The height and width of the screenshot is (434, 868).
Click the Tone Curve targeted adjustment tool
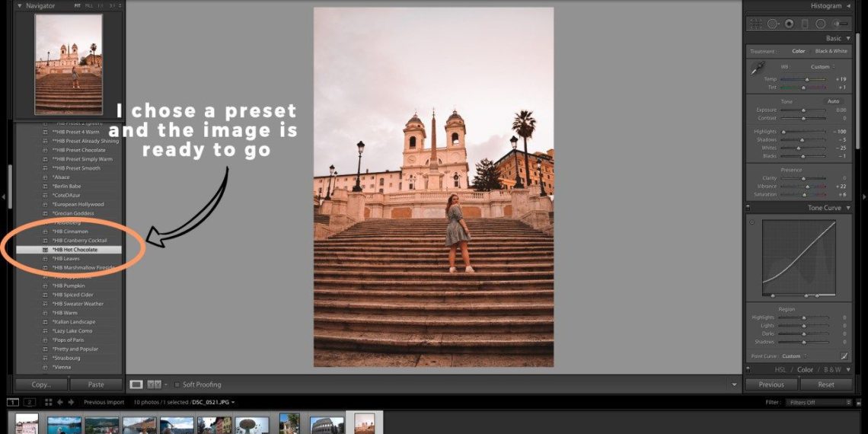(x=752, y=222)
